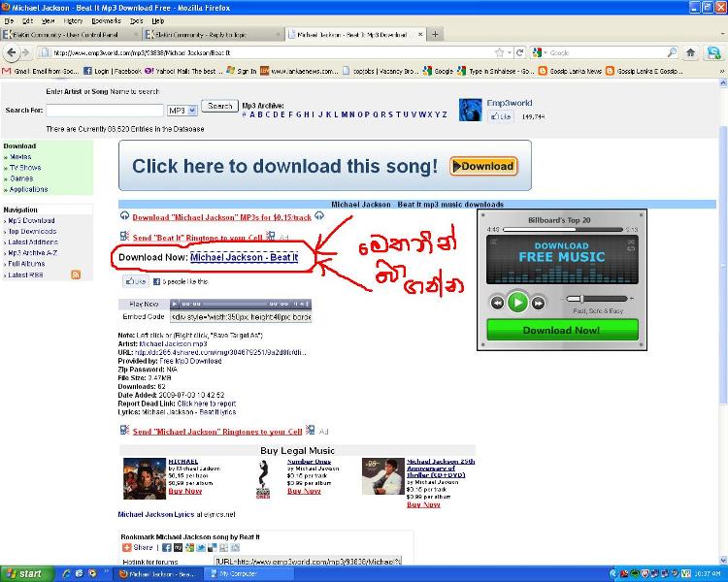Open the Tools menu
728x582 pixels.
137,21
